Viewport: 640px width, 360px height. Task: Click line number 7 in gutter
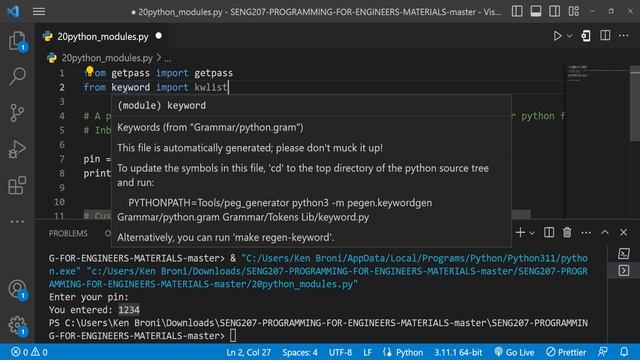pyautogui.click(x=62, y=159)
